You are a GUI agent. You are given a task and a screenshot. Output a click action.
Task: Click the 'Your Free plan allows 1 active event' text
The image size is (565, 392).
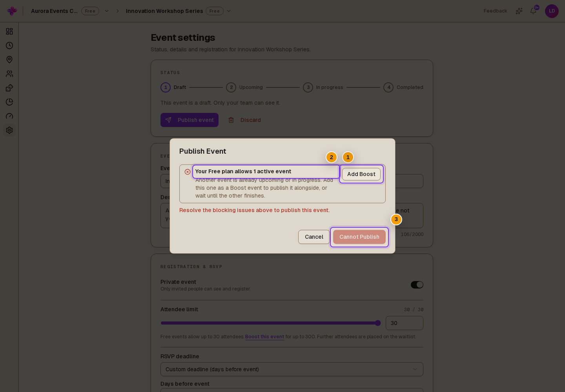tap(243, 171)
